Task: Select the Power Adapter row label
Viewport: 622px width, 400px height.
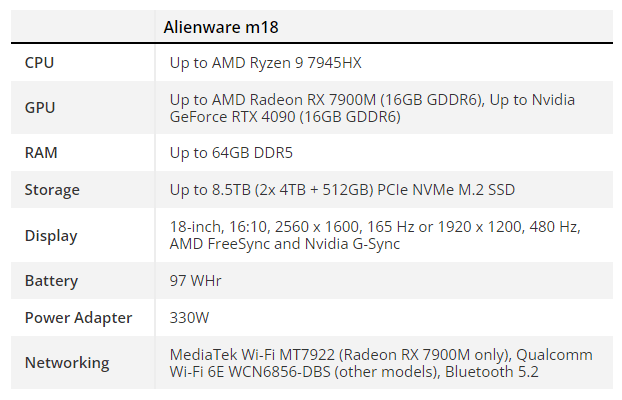Action: (78, 318)
